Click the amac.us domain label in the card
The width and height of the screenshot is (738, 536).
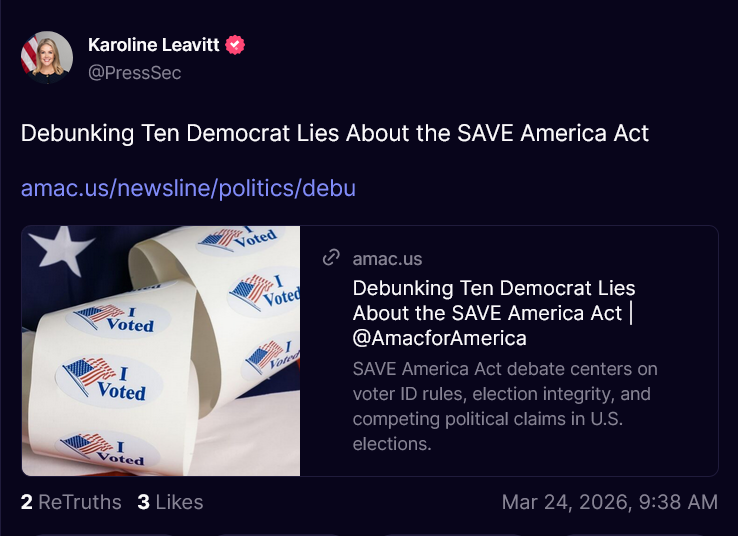(x=387, y=259)
